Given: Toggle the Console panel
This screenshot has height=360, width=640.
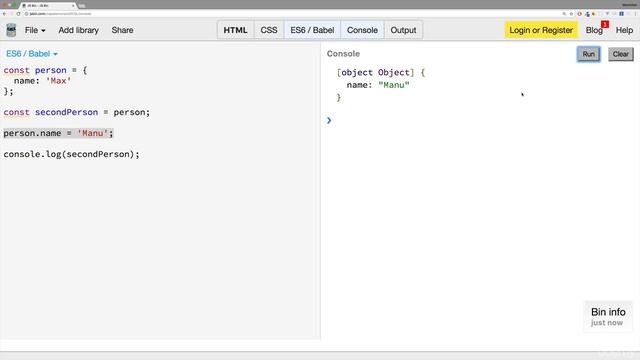Looking at the screenshot, I should (362, 30).
